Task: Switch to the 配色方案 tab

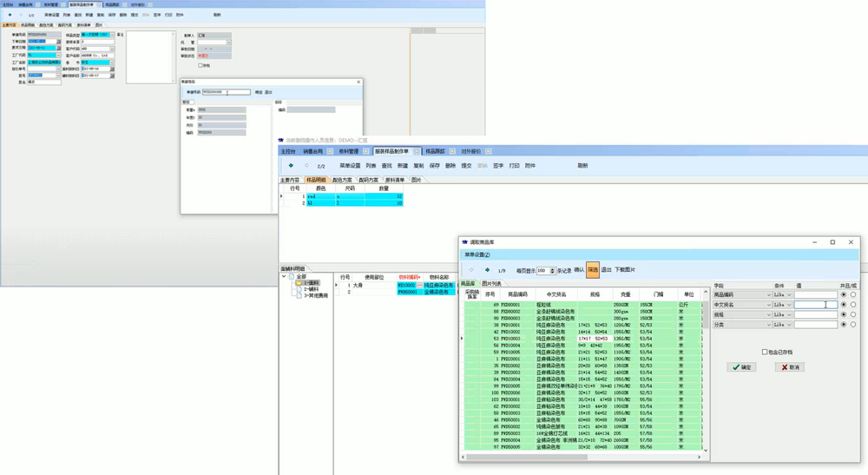Action: coord(342,180)
